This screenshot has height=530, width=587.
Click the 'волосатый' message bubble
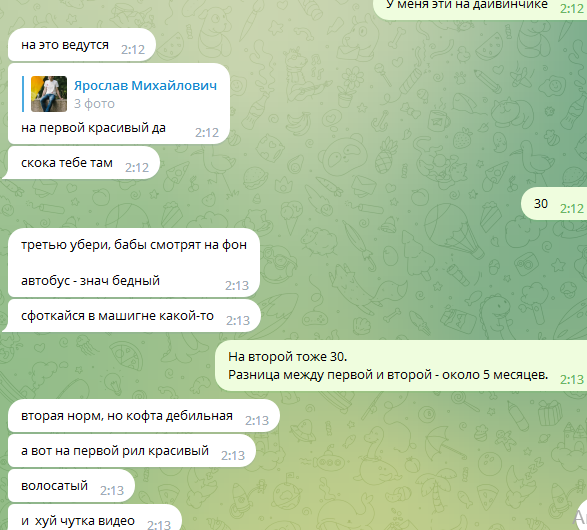click(x=71, y=486)
